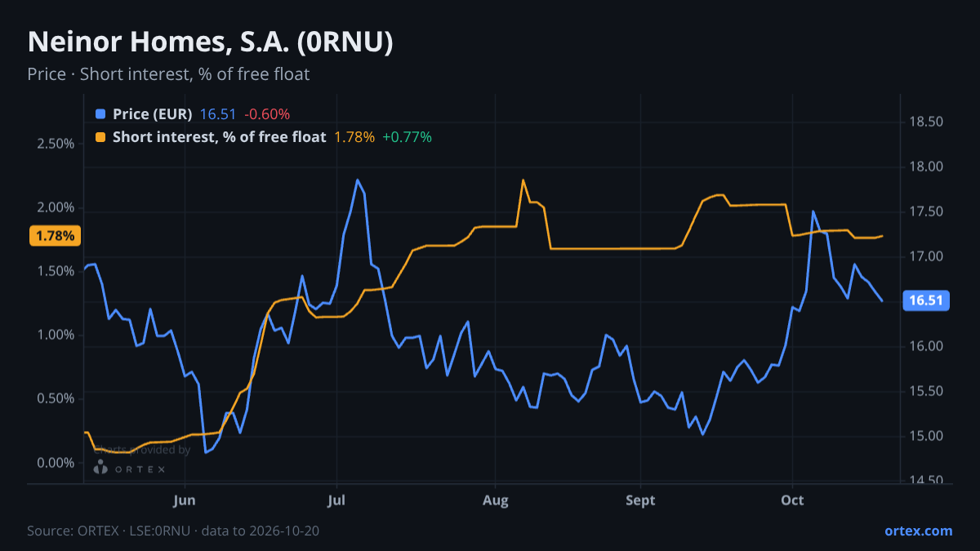Click the Sept x-axis label
This screenshot has width=980, height=551.
click(x=641, y=500)
